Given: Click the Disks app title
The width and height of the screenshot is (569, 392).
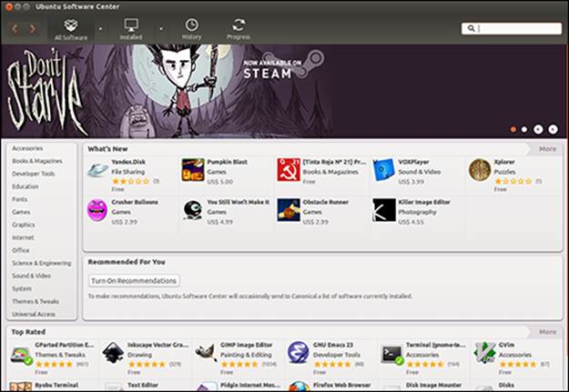Looking at the screenshot, I should coord(506,385).
